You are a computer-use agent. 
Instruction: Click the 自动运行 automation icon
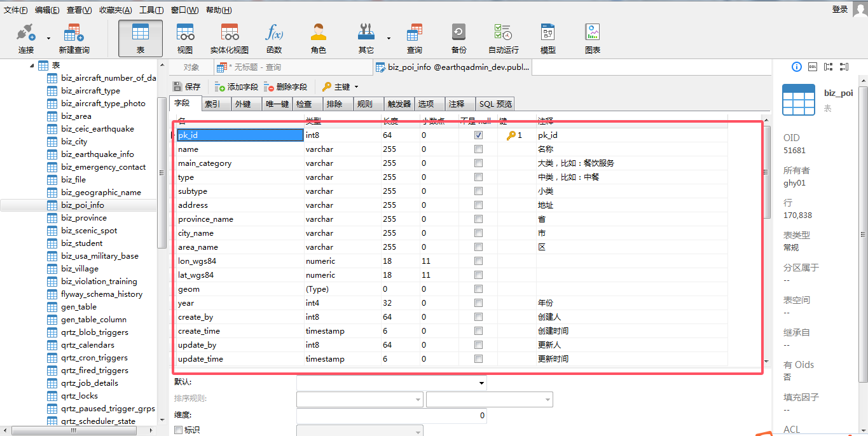click(503, 38)
